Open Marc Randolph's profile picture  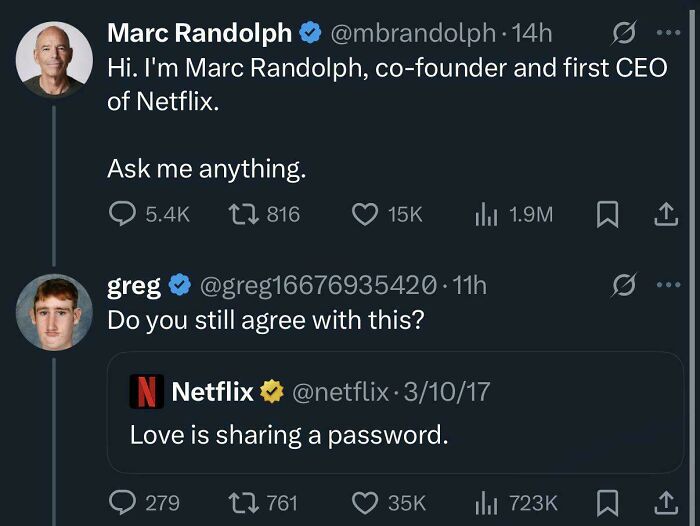point(55,59)
